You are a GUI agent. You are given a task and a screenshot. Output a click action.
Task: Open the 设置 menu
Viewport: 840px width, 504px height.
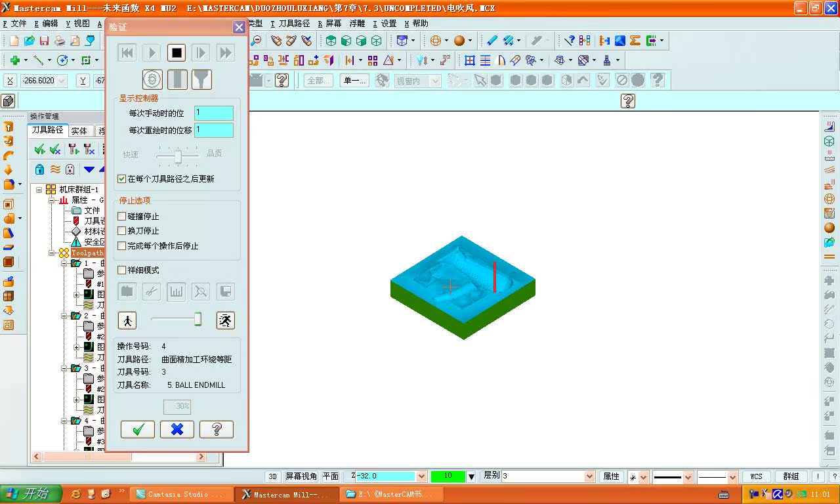385,24
